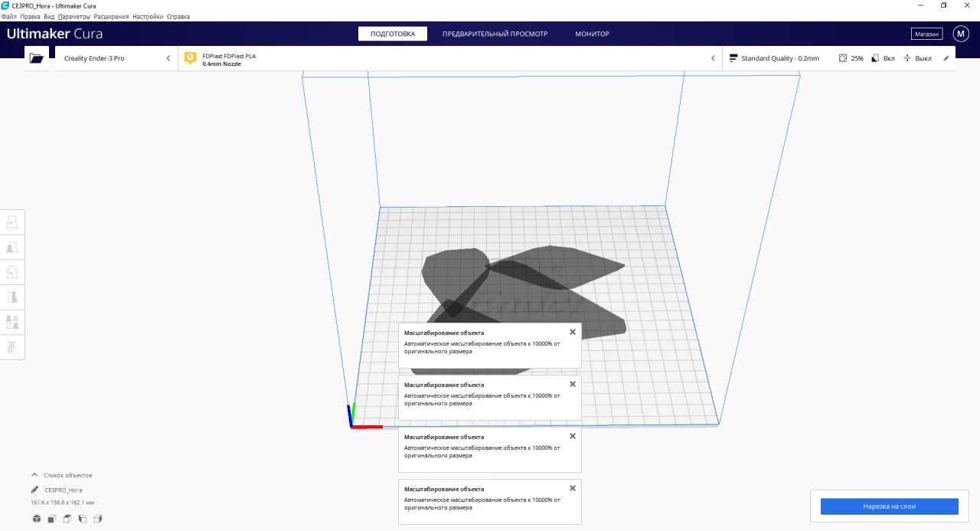The image size is (980, 531).
Task: Switch to top view cube icon
Action: 67,519
